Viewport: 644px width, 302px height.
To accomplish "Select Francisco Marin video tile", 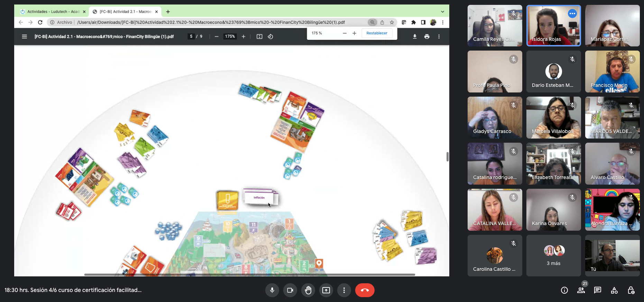I will (x=613, y=71).
